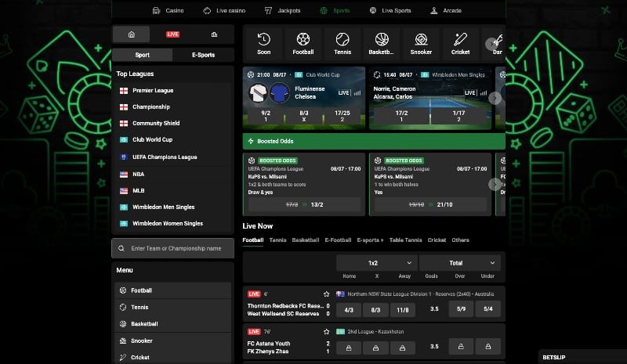Click the search magnifier icon
Image resolution: width=627 pixels, height=364 pixels.
tap(121, 248)
